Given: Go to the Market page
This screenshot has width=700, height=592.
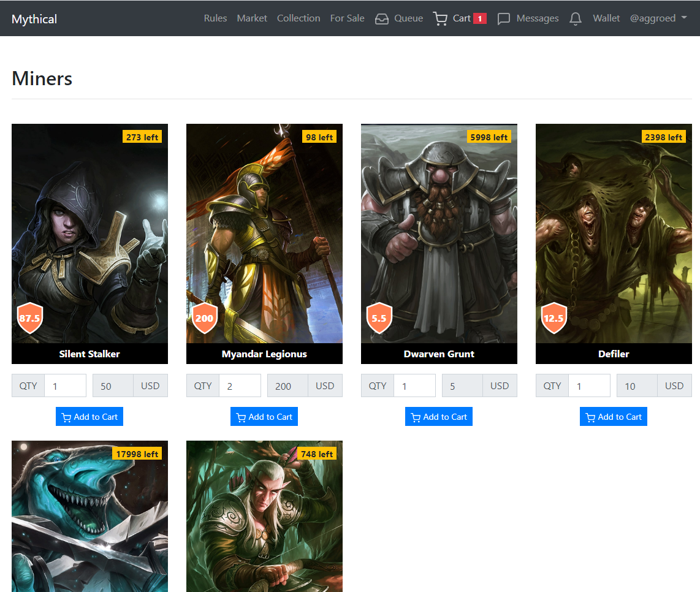Looking at the screenshot, I should point(252,18).
